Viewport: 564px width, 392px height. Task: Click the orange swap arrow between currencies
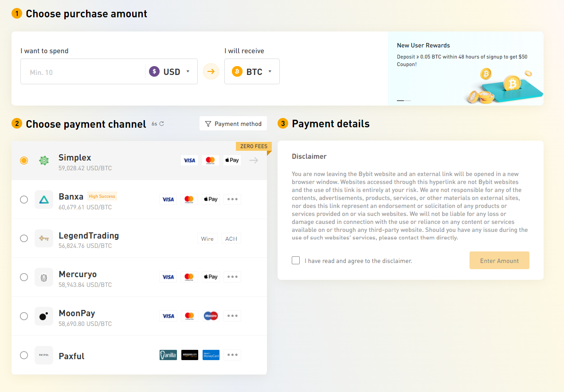tap(211, 71)
